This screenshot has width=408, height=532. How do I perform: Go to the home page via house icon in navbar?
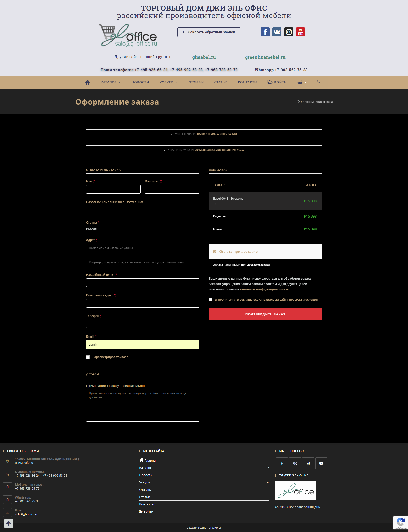88,82
